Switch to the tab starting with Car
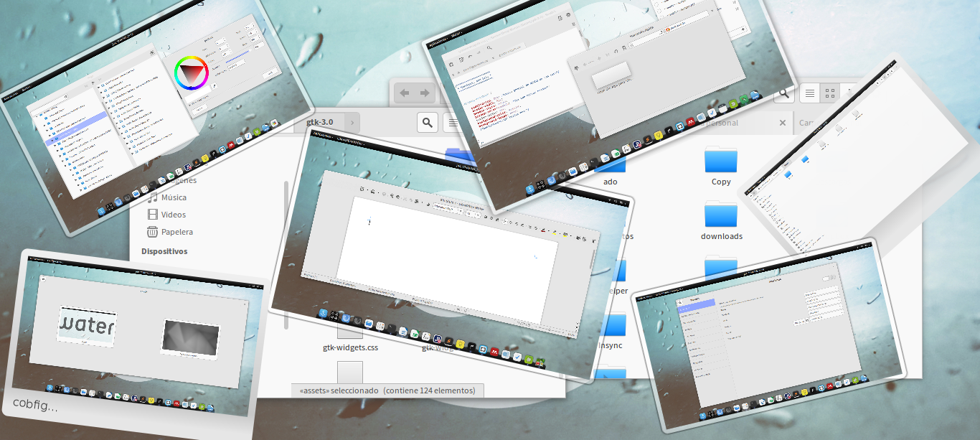Viewport: 980px width, 440px height. 806,123
